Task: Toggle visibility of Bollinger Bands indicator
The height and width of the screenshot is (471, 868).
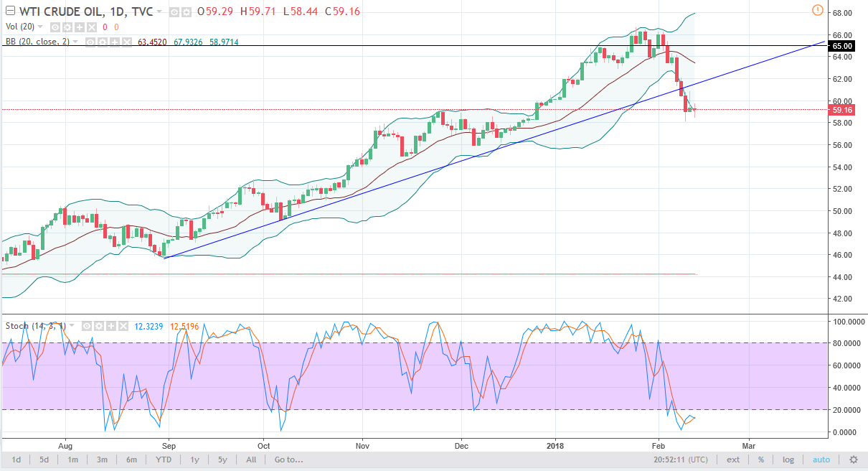Action: click(90, 42)
